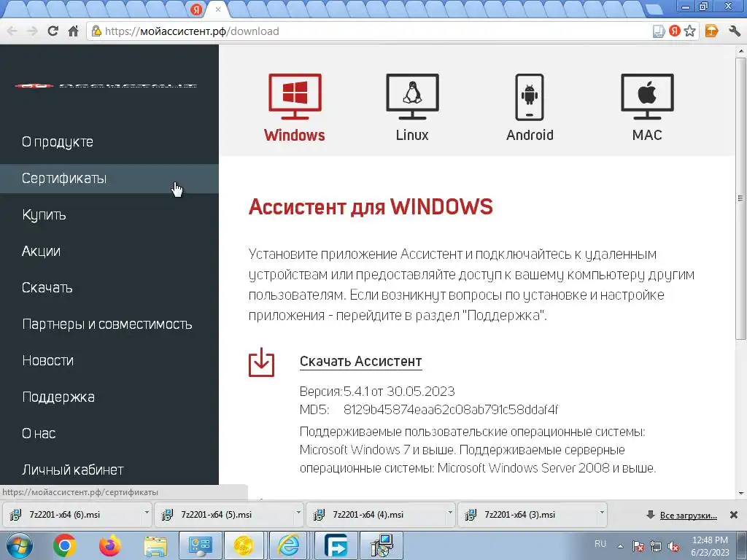The width and height of the screenshot is (747, 560).
Task: Click the lock warning icon before URL
Action: tap(96, 31)
